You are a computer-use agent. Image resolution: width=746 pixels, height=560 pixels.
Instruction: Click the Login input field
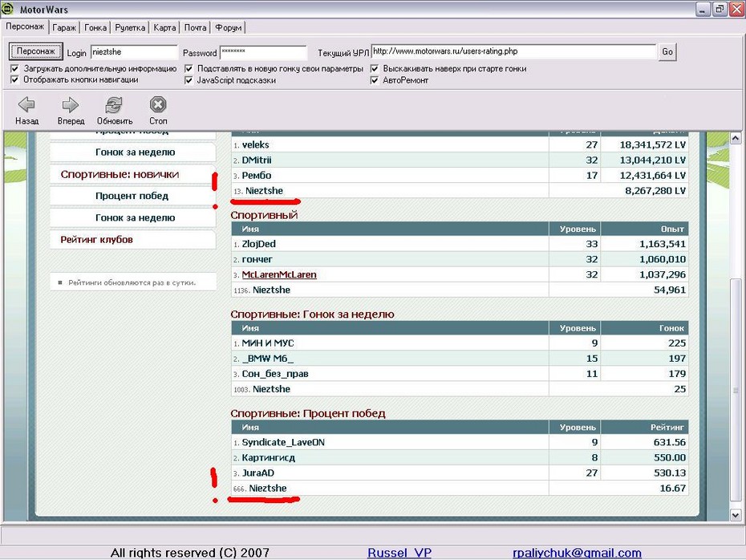point(134,52)
